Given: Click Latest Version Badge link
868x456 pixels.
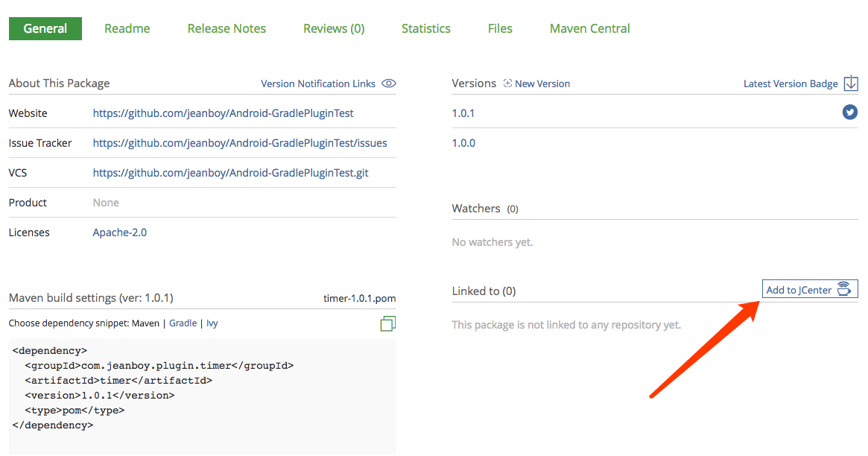Looking at the screenshot, I should (x=791, y=83).
